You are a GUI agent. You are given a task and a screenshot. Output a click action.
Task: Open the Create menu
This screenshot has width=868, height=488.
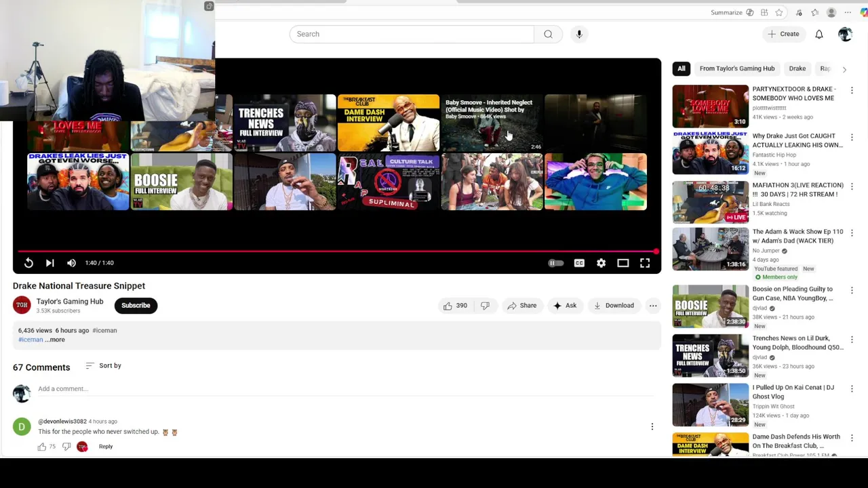tap(784, 34)
